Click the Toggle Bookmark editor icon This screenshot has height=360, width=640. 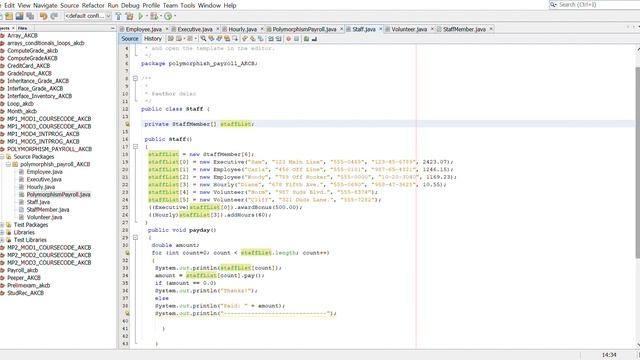click(x=260, y=39)
